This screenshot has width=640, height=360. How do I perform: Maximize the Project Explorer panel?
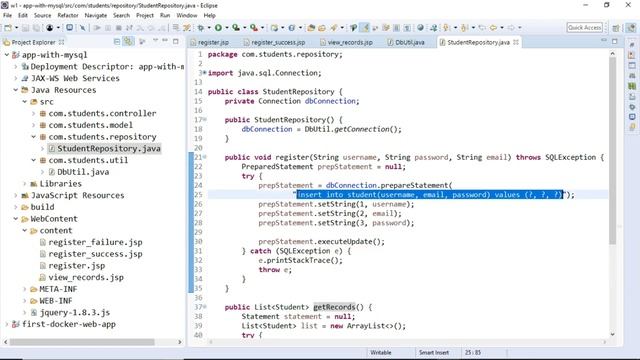176,41
